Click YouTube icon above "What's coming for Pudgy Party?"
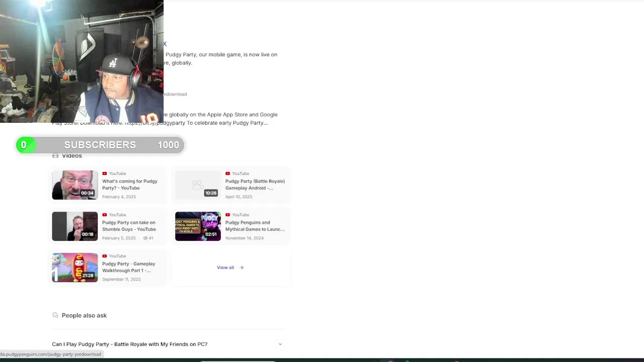 pyautogui.click(x=105, y=173)
